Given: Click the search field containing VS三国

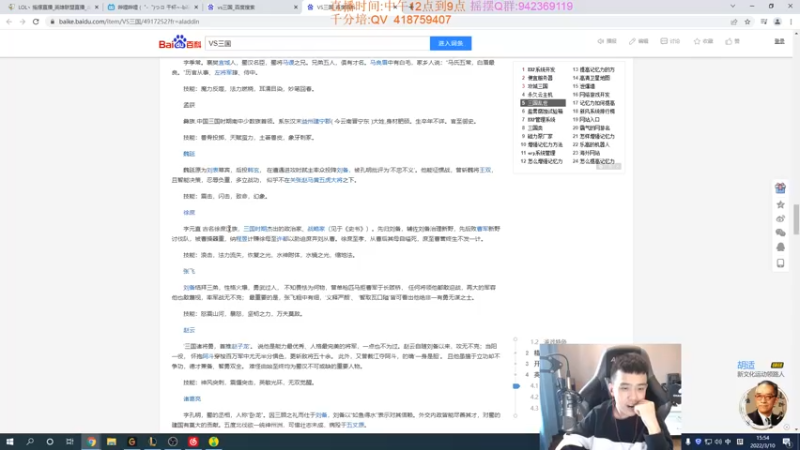Looking at the screenshot, I should [317, 43].
